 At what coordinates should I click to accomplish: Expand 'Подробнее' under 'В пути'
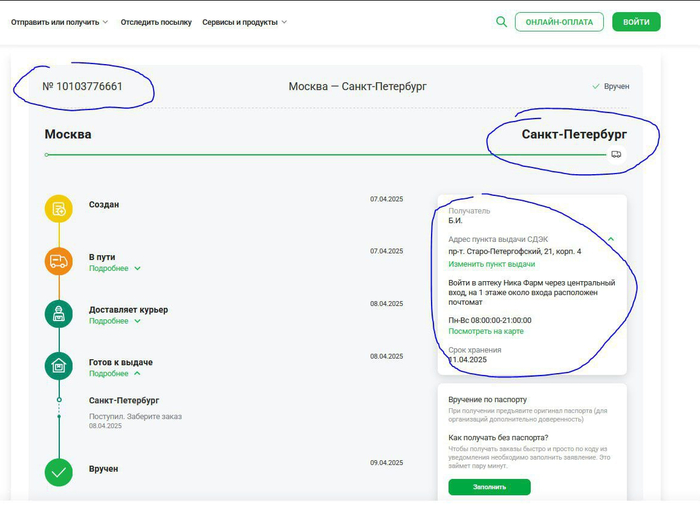point(114,268)
